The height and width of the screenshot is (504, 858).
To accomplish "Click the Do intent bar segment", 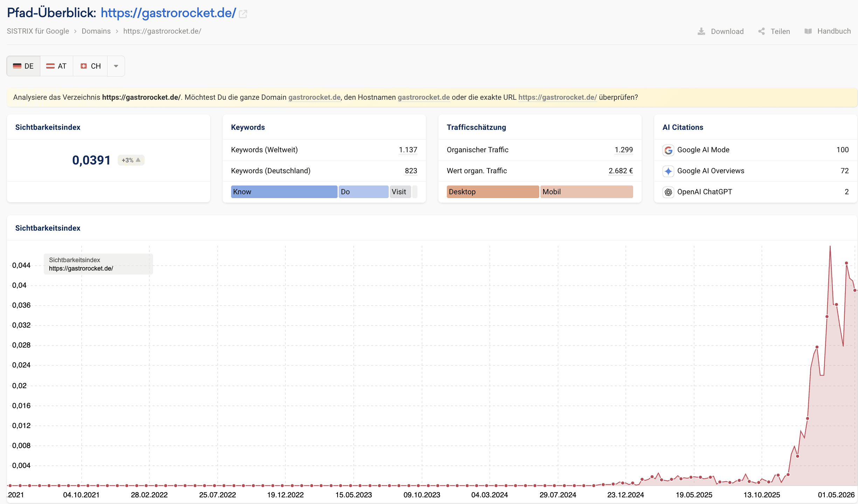I will (x=364, y=192).
